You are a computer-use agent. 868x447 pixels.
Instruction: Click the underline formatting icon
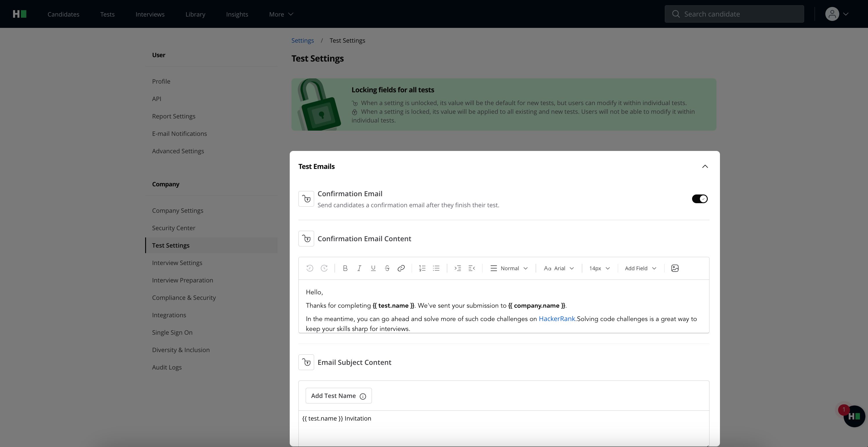pyautogui.click(x=373, y=268)
